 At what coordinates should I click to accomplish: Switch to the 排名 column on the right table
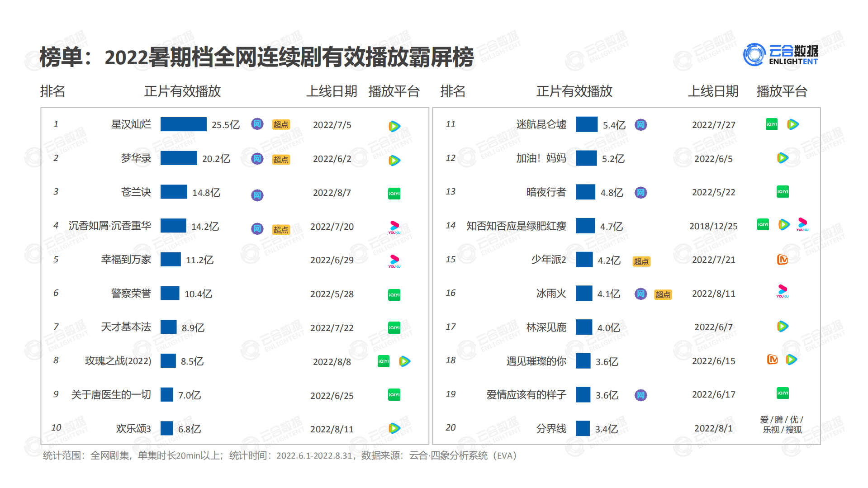452,92
